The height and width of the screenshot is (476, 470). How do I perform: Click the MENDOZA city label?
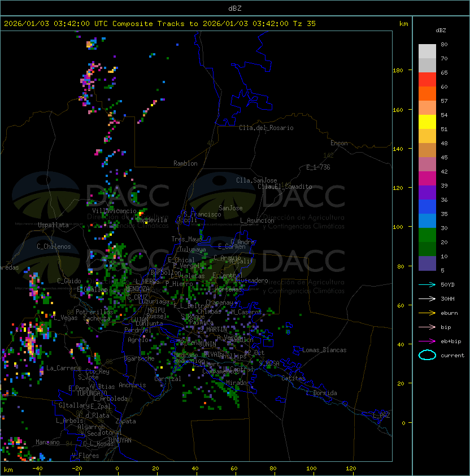point(137,289)
